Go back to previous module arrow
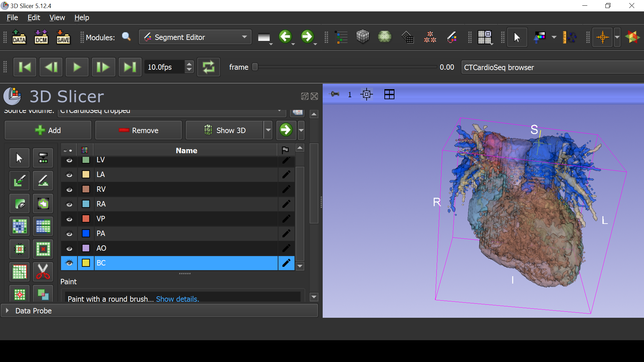This screenshot has width=644, height=362. pyautogui.click(x=285, y=37)
